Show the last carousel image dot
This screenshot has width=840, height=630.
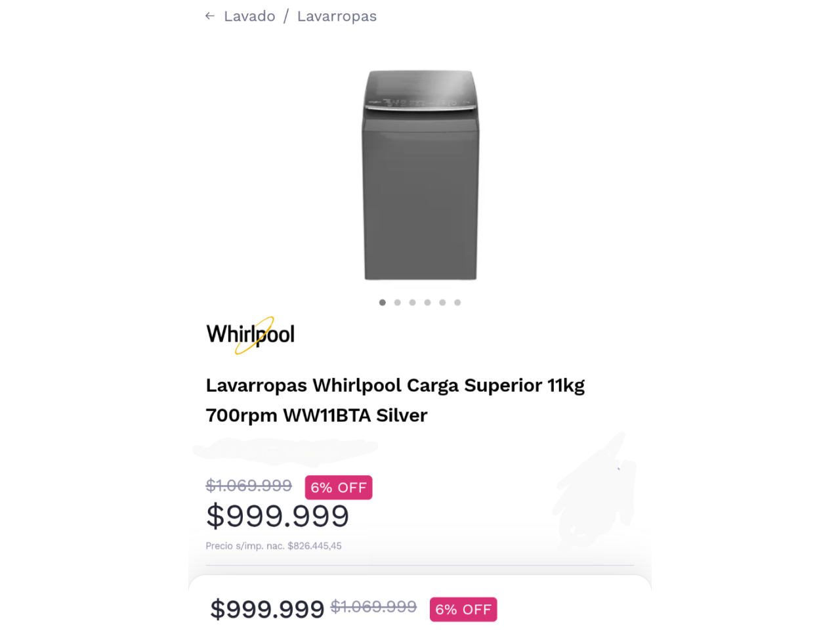tap(458, 303)
